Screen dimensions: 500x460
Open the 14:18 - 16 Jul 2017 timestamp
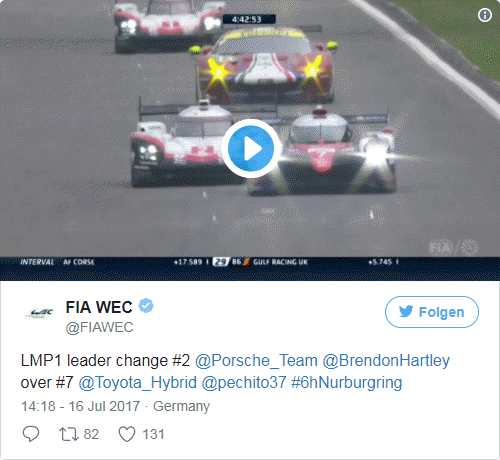tap(80, 406)
